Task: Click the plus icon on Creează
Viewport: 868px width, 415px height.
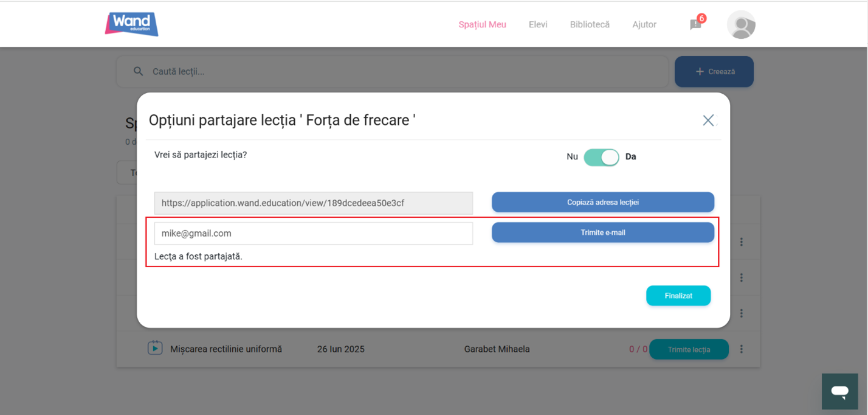Action: [x=699, y=72]
